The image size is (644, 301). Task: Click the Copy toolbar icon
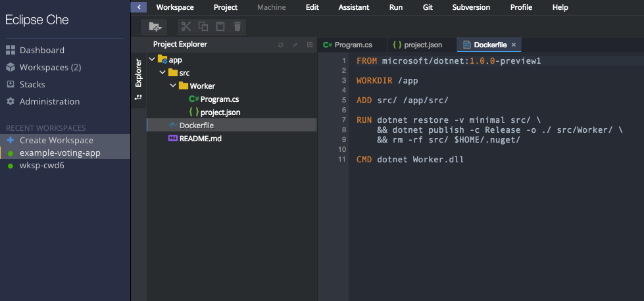click(x=203, y=27)
